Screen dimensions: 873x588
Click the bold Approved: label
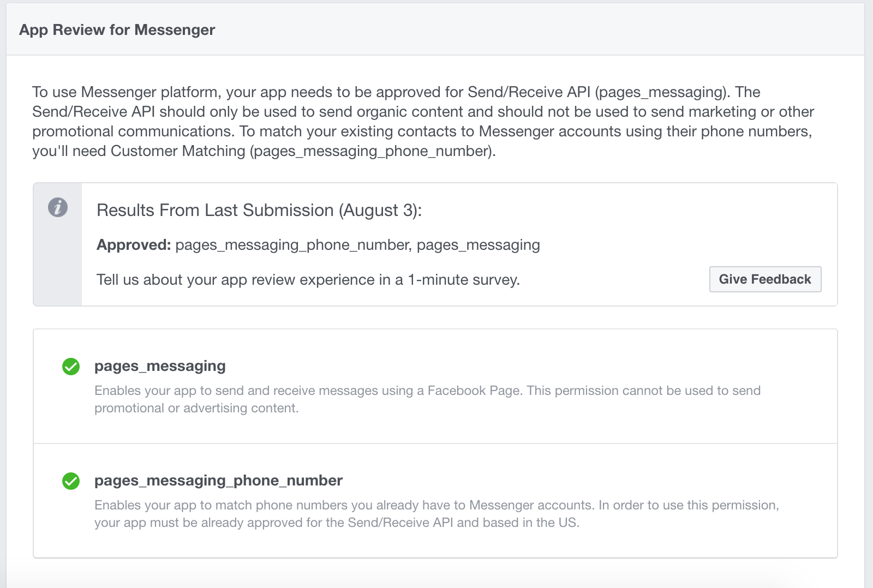coord(134,245)
